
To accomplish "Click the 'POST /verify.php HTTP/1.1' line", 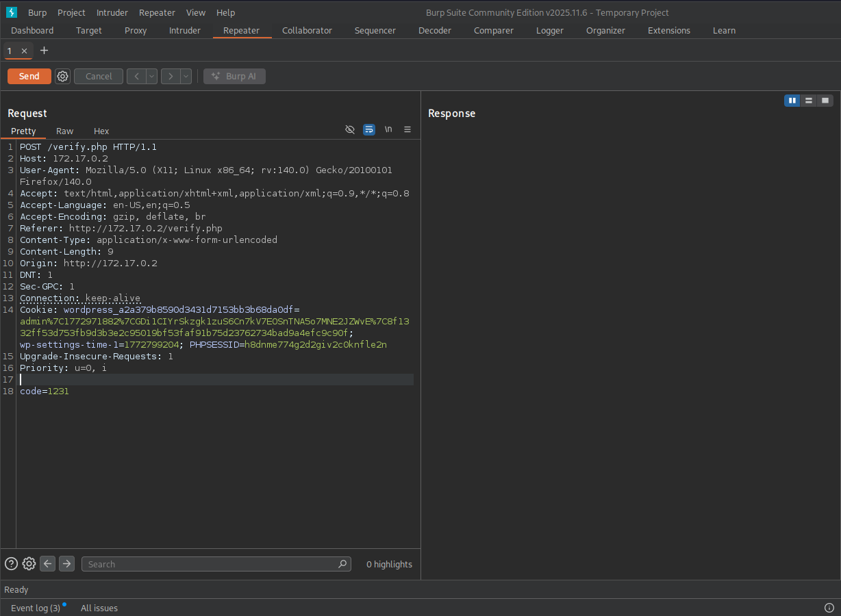I will pos(88,147).
